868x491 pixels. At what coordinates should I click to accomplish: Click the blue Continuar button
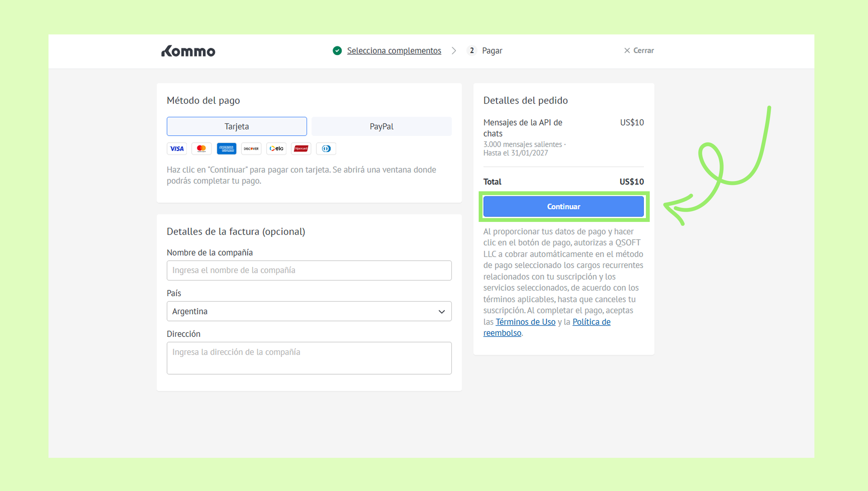(x=564, y=206)
